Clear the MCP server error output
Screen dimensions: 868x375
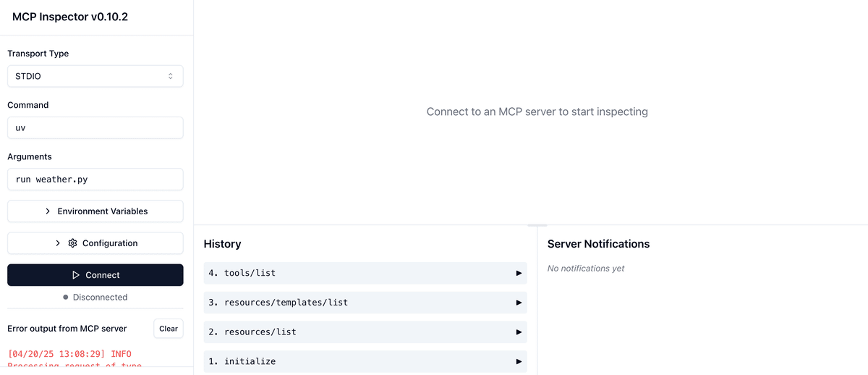point(169,329)
